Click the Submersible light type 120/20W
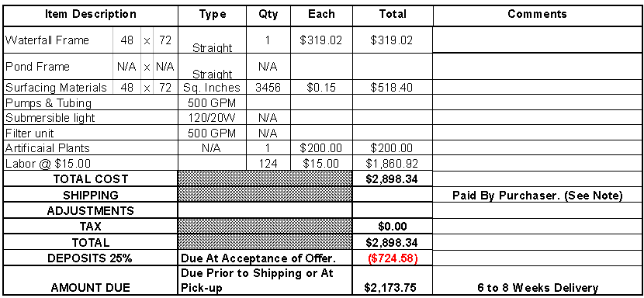The width and height of the screenshot is (644, 298). tap(212, 118)
